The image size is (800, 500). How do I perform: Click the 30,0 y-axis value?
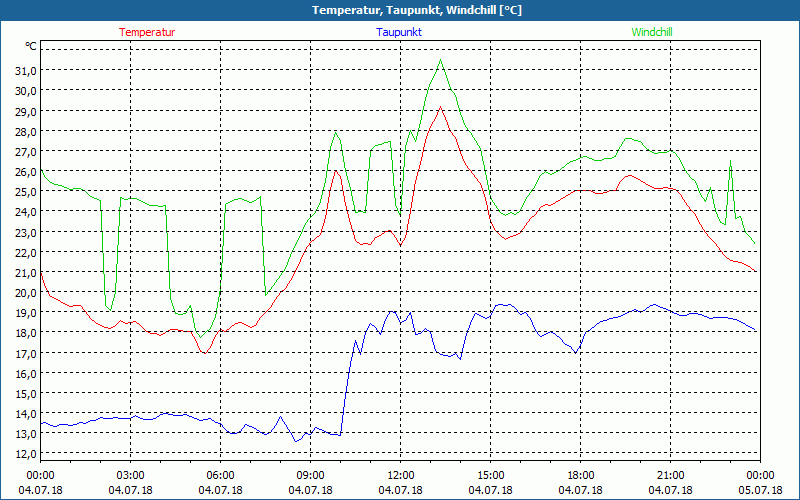click(26, 91)
